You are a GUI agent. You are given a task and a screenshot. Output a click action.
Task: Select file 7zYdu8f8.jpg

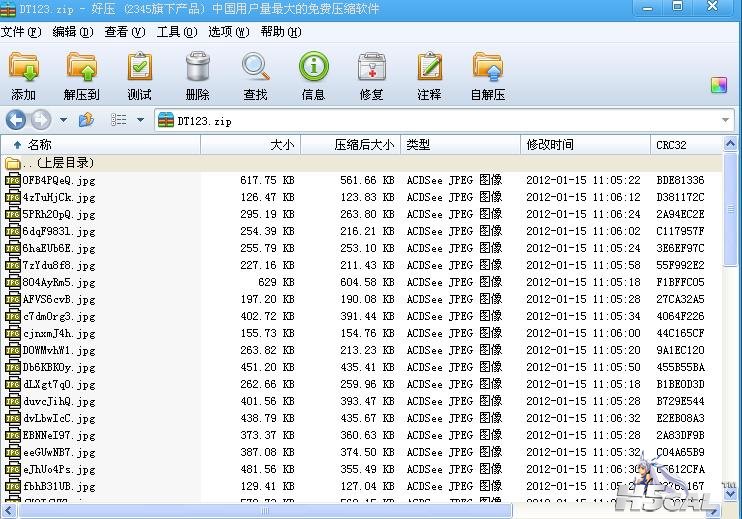click(59, 265)
